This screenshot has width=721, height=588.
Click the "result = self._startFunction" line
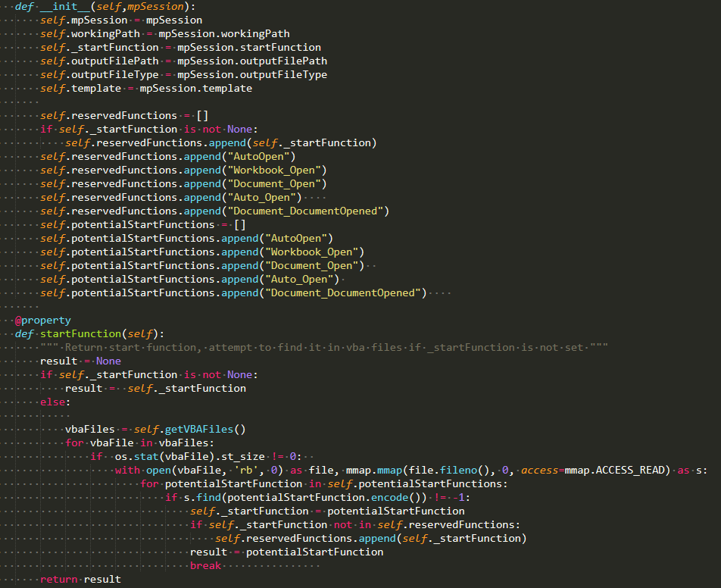click(155, 388)
